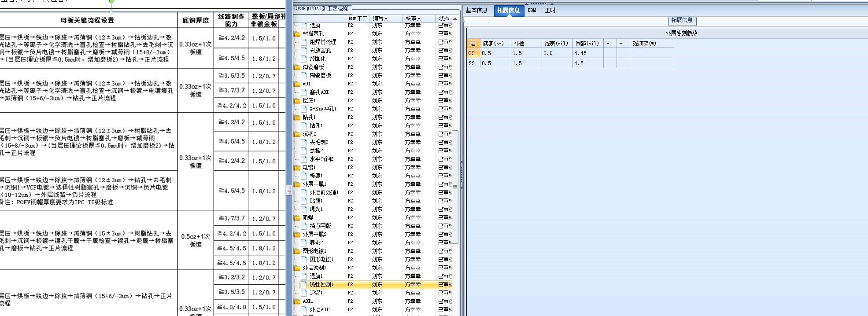This screenshot has width=868, height=316.
Task: Click the document icon beside 挡点网版
Action: point(304,226)
